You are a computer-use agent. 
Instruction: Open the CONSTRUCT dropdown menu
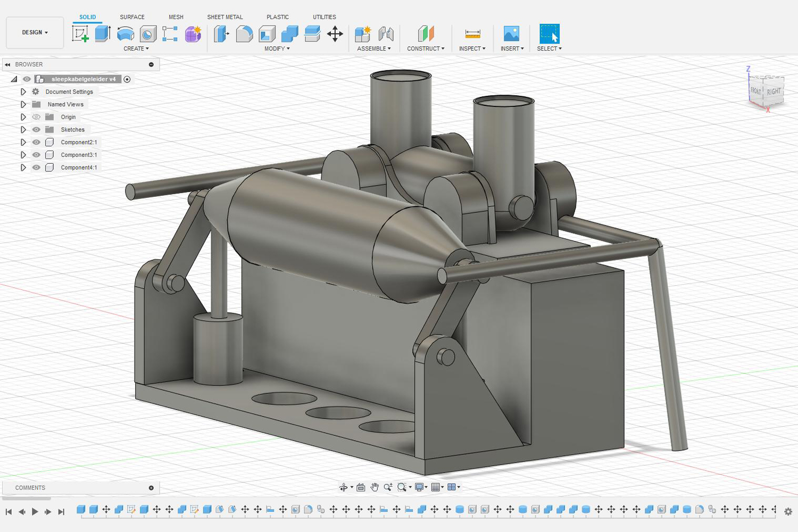(x=426, y=48)
